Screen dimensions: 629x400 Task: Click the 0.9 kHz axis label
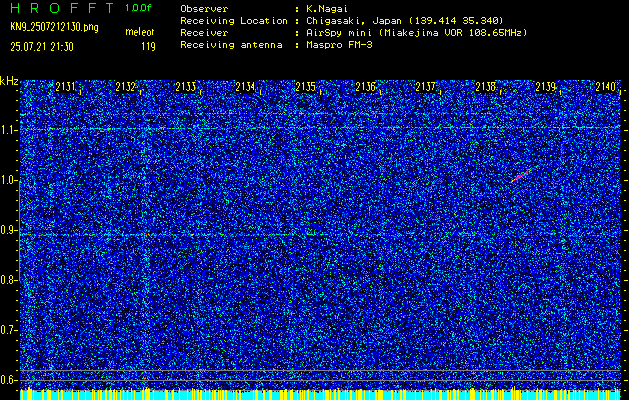[x=8, y=230]
